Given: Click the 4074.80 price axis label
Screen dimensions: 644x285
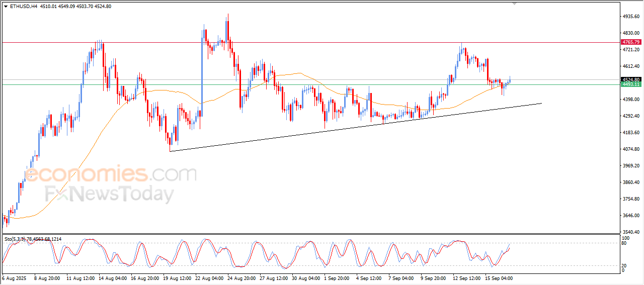Looking at the screenshot, I should [631, 149].
